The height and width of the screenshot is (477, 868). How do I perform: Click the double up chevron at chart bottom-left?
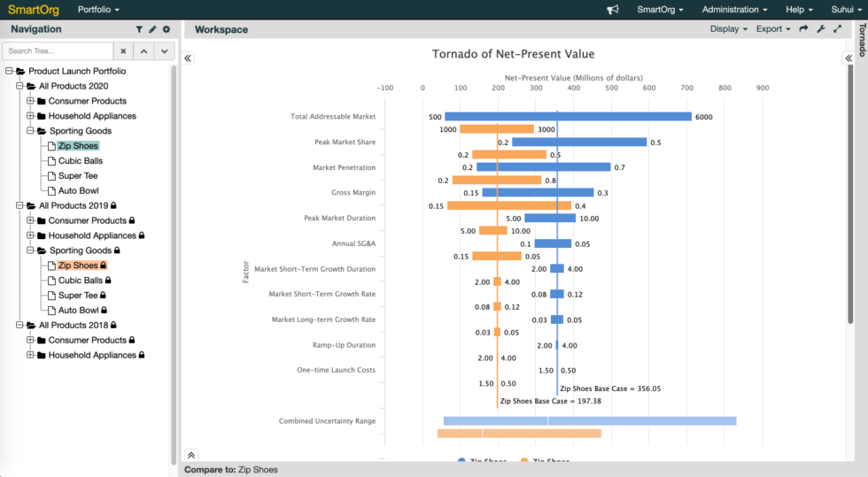190,455
